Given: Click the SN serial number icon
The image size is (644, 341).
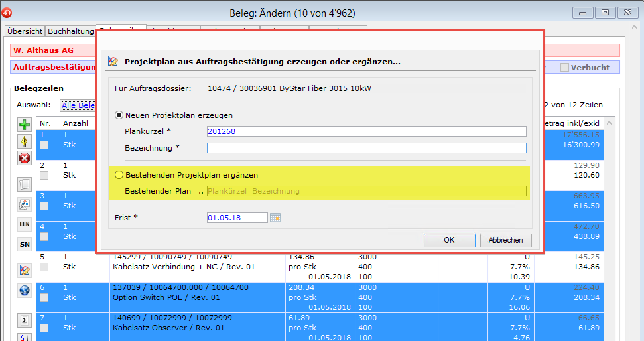Looking at the screenshot, I should (x=25, y=244).
